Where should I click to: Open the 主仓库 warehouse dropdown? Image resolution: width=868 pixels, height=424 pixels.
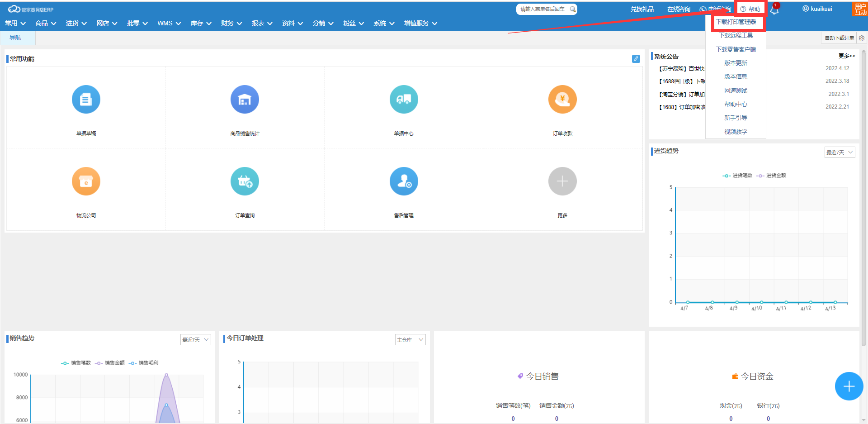tap(410, 340)
